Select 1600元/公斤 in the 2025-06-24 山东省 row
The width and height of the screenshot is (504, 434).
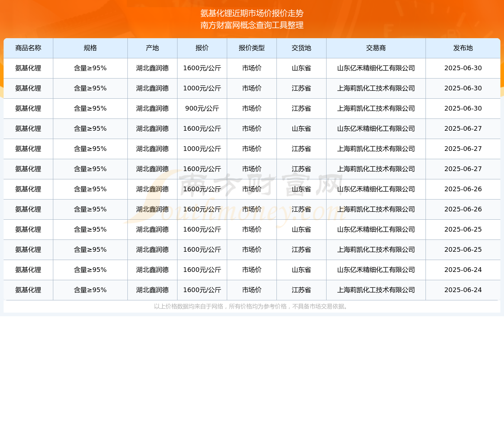[202, 270]
